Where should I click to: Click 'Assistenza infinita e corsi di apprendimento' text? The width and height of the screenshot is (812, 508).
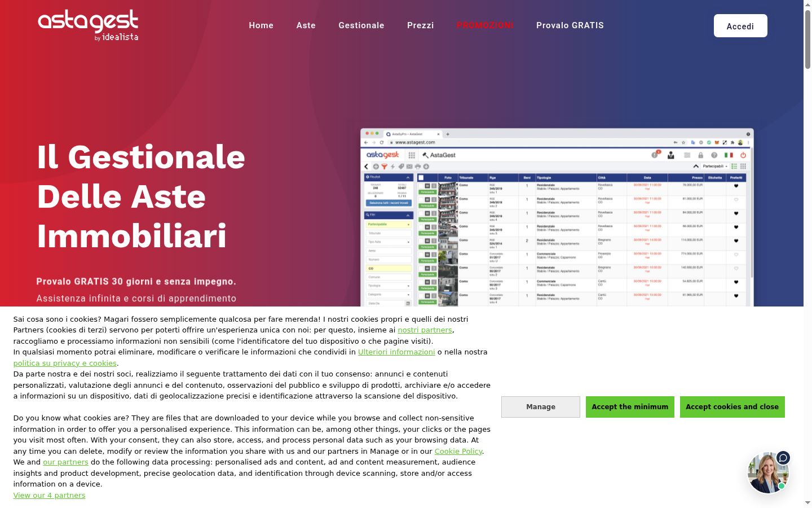[x=136, y=299]
